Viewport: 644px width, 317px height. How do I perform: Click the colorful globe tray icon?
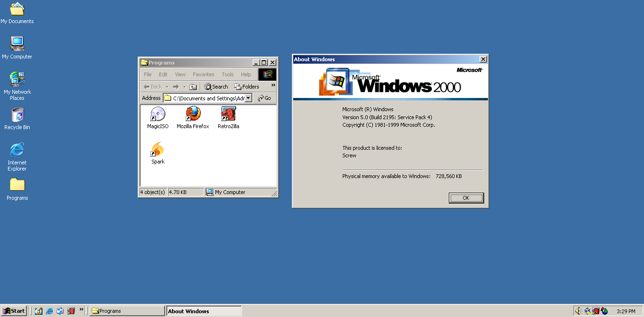[x=604, y=311]
